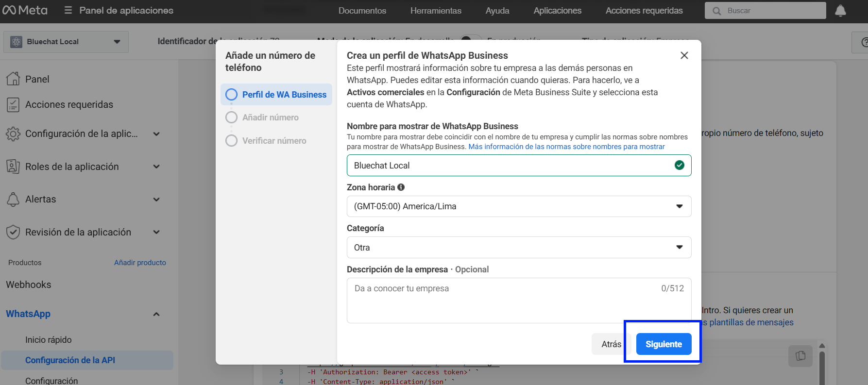Screen dimensions: 868x385
Task: Open the Categoría dropdown
Action: coord(519,248)
